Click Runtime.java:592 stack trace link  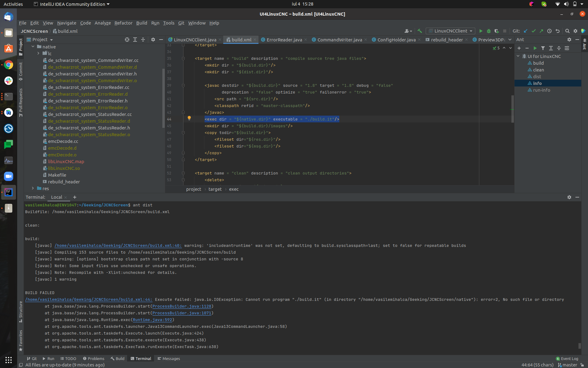point(152,320)
